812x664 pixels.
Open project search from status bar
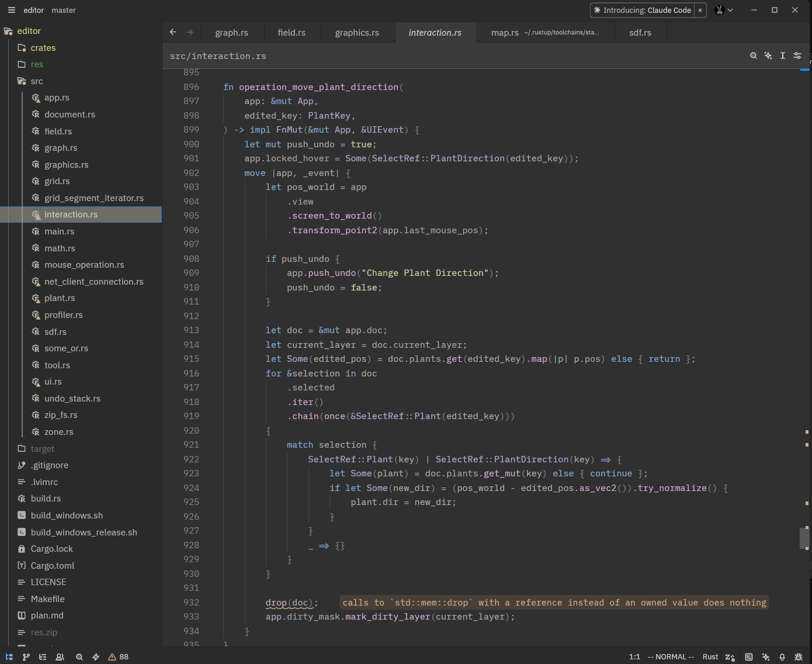(x=79, y=657)
